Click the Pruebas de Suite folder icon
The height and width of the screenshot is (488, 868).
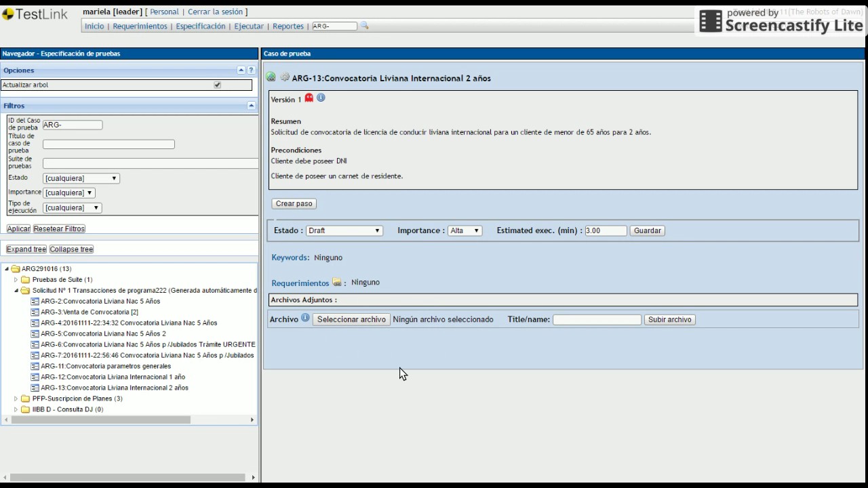(x=25, y=279)
